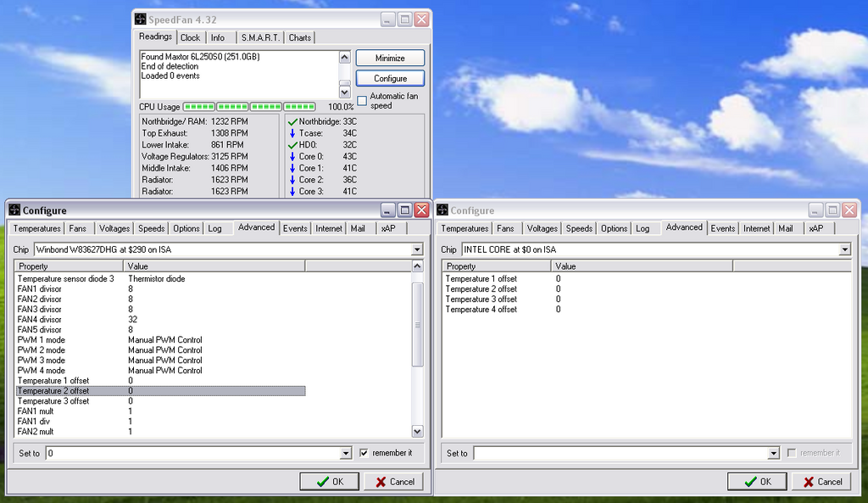Click Cancel in the Winbond Configure window

[395, 482]
